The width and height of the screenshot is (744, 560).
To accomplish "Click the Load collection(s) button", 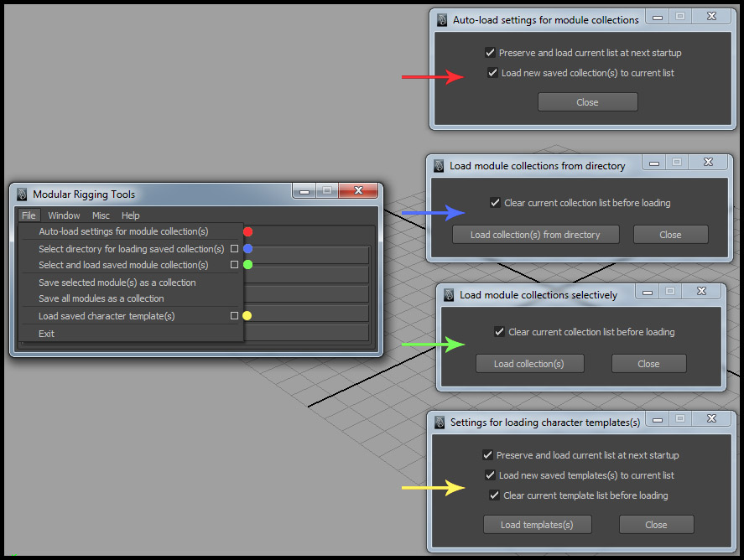I will pyautogui.click(x=529, y=364).
